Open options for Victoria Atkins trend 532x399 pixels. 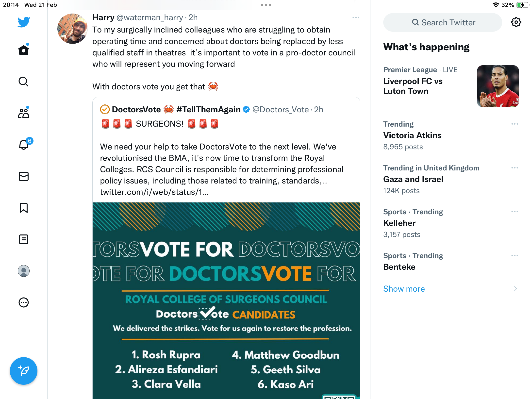pos(515,124)
